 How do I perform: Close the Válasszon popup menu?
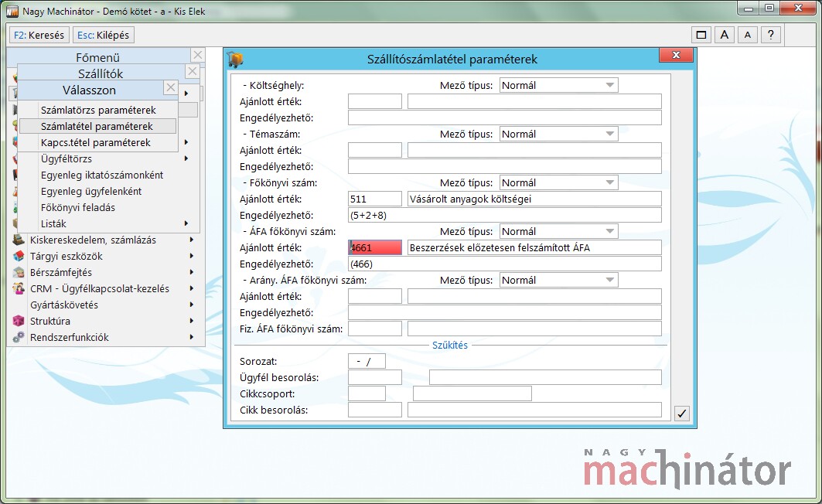point(171,87)
